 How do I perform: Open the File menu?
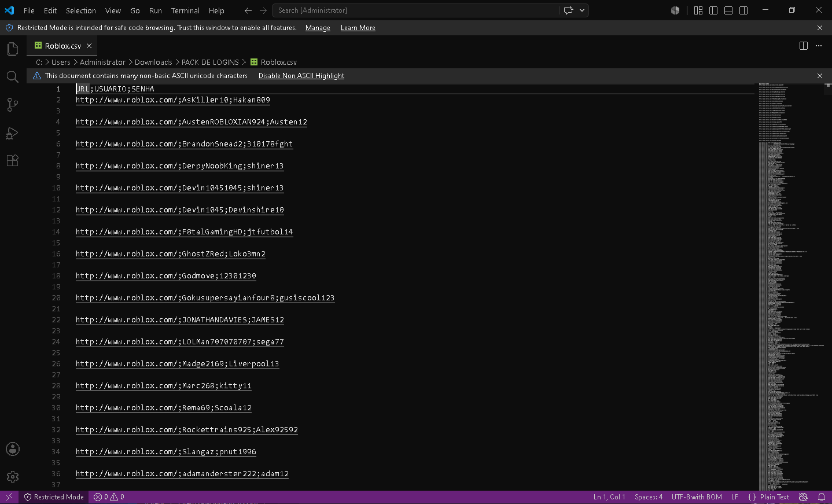(x=29, y=10)
